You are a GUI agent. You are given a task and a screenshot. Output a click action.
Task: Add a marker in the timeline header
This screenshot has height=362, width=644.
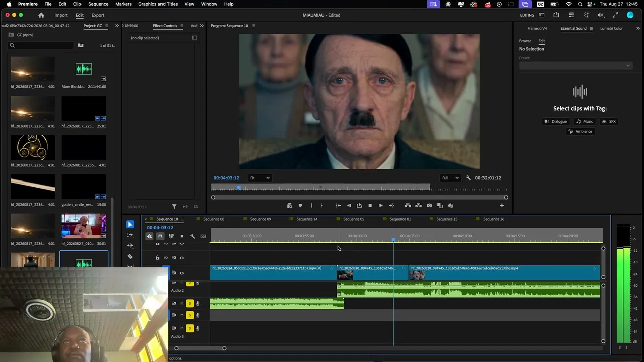click(182, 236)
